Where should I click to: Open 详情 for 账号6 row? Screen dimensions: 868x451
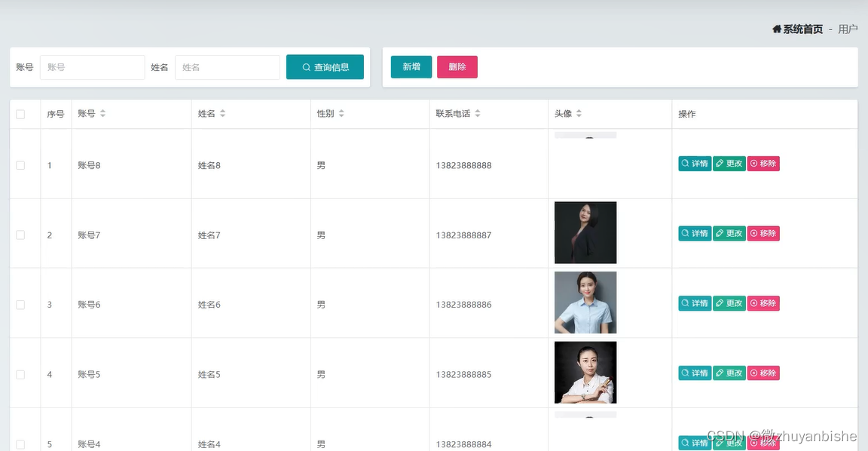coord(695,303)
